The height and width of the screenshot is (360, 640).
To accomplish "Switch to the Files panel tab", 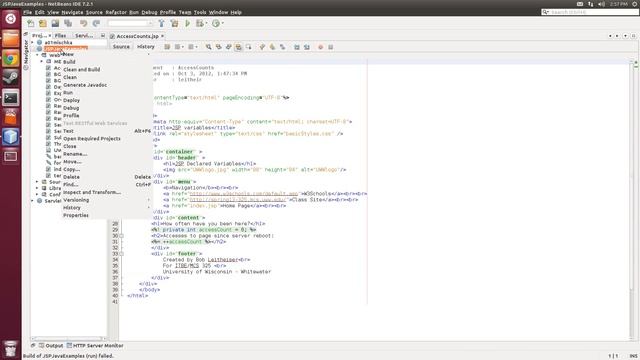I will coord(60,36).
